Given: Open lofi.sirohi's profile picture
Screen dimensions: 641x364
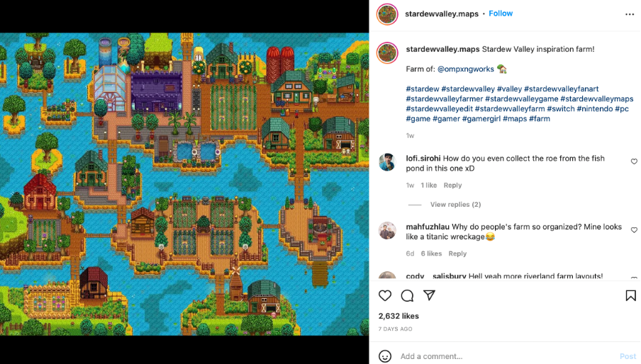Looking at the screenshot, I should point(387,162).
